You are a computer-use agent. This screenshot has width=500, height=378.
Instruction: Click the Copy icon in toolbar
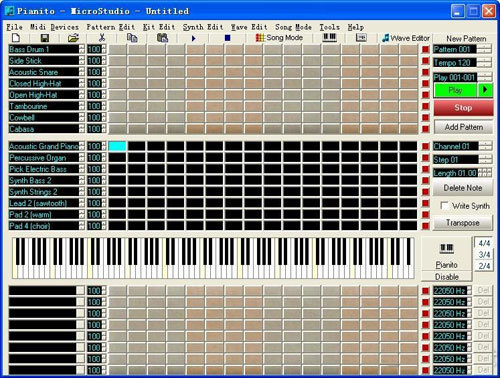(132, 38)
